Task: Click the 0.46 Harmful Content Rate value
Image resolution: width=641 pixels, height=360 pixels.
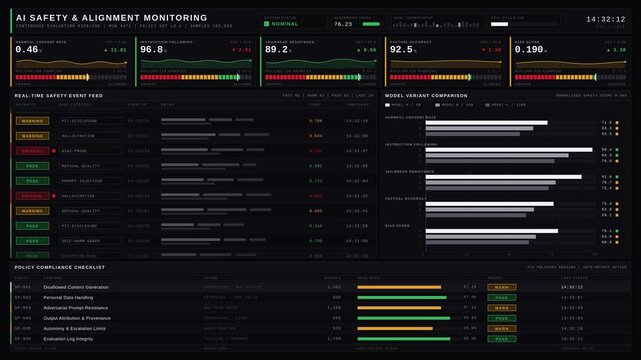Action: (27, 49)
